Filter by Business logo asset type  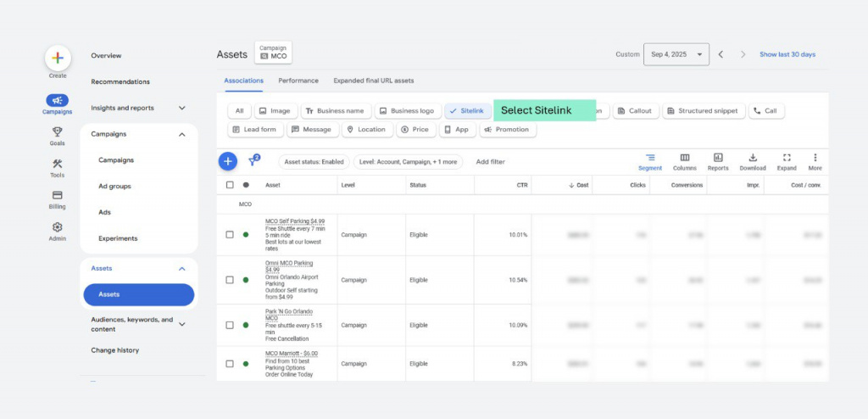(x=408, y=111)
